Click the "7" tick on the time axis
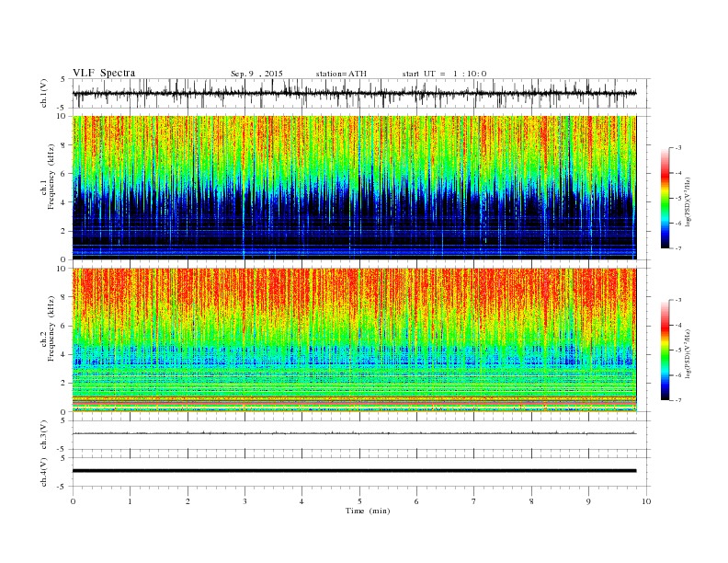The width and height of the screenshot is (728, 563). [x=474, y=501]
